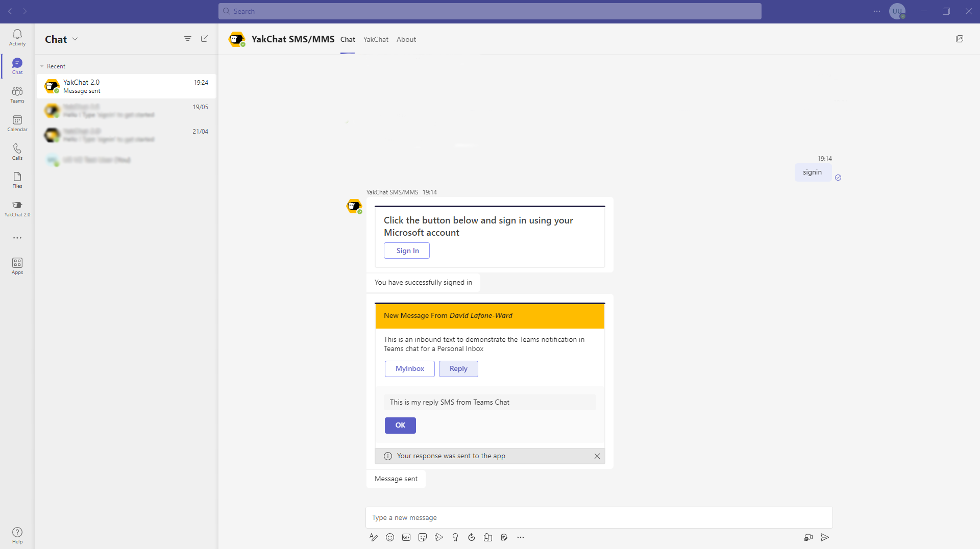Filter the chat list
980x549 pixels.
(x=188, y=39)
